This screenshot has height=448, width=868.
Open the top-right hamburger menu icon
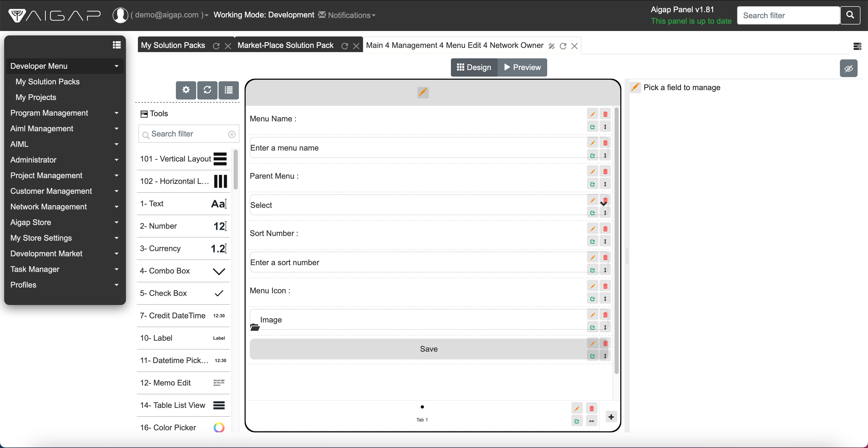point(857,46)
